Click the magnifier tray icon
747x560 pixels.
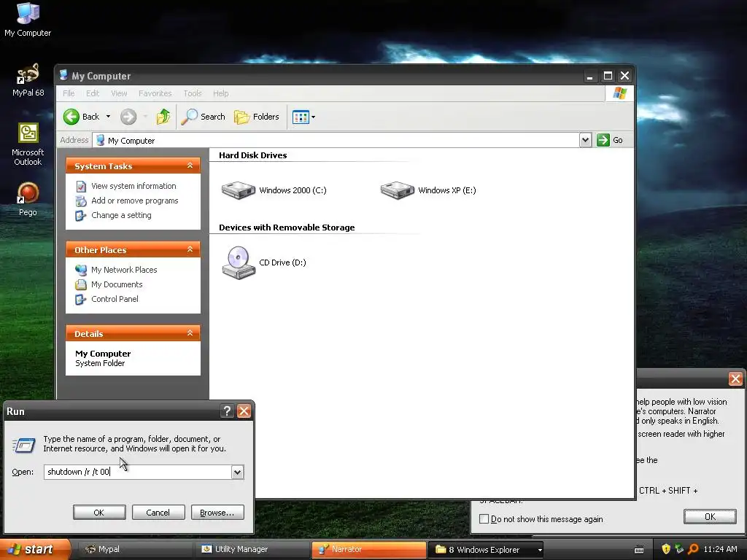point(694,549)
